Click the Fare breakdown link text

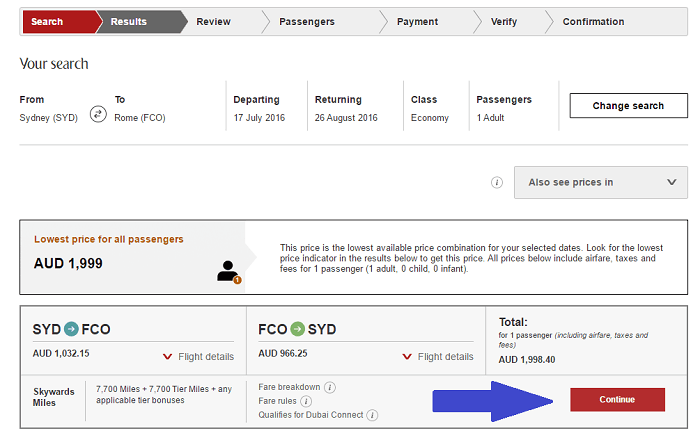coord(289,387)
